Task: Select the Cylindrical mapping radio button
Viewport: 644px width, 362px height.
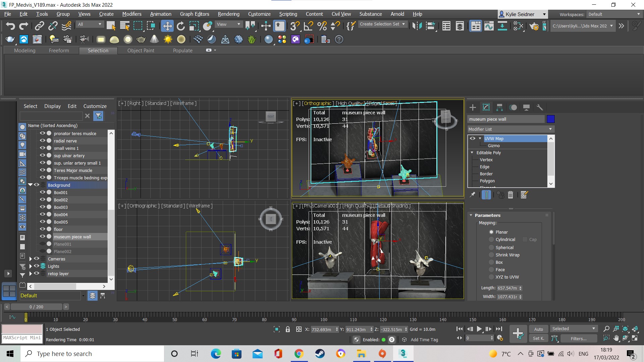Action: coord(491,239)
